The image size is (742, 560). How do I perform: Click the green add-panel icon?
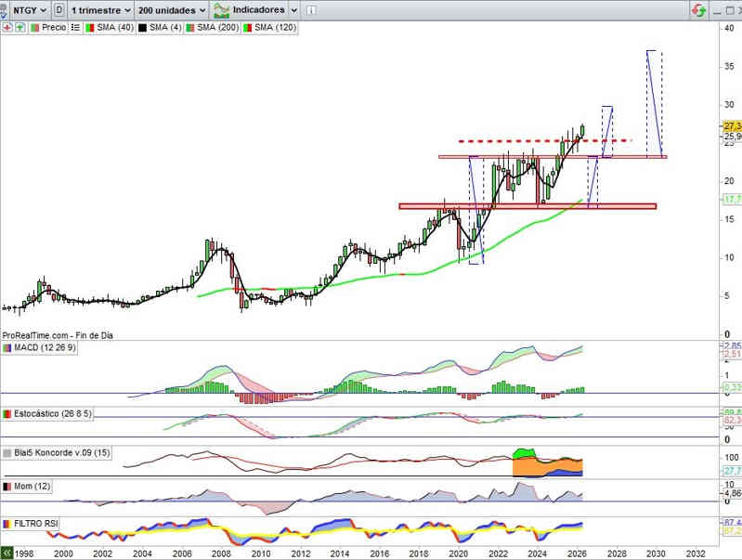pos(20,28)
